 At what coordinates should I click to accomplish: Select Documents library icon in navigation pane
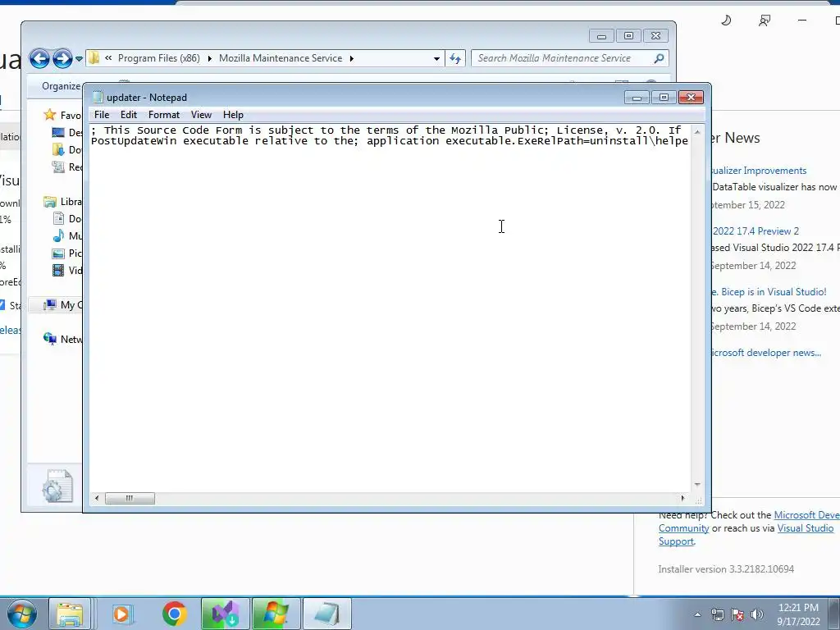(58, 218)
